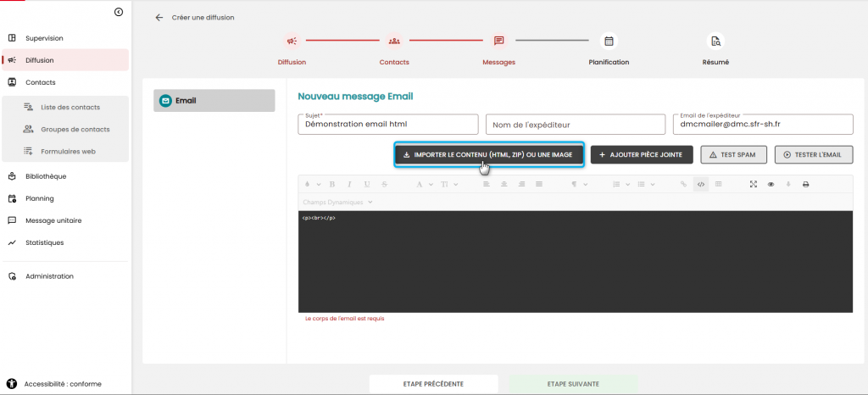Click the Sujet input field
The width and height of the screenshot is (868, 395).
click(x=388, y=125)
